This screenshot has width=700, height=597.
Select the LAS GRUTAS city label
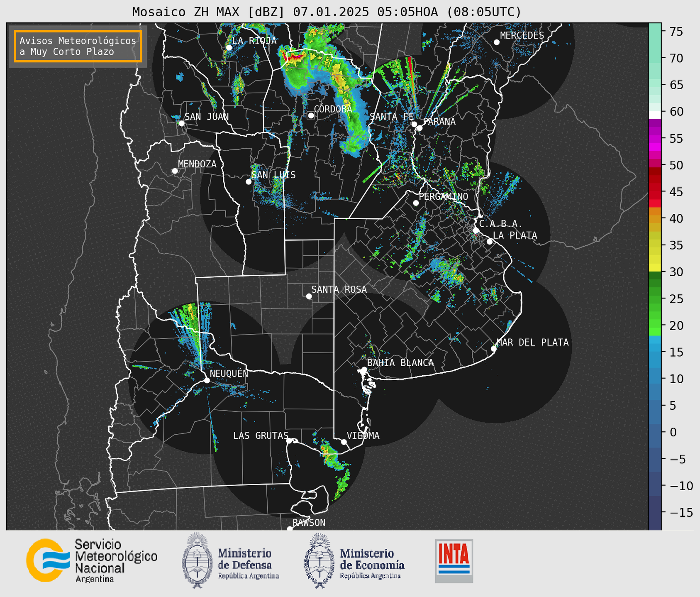click(x=261, y=436)
